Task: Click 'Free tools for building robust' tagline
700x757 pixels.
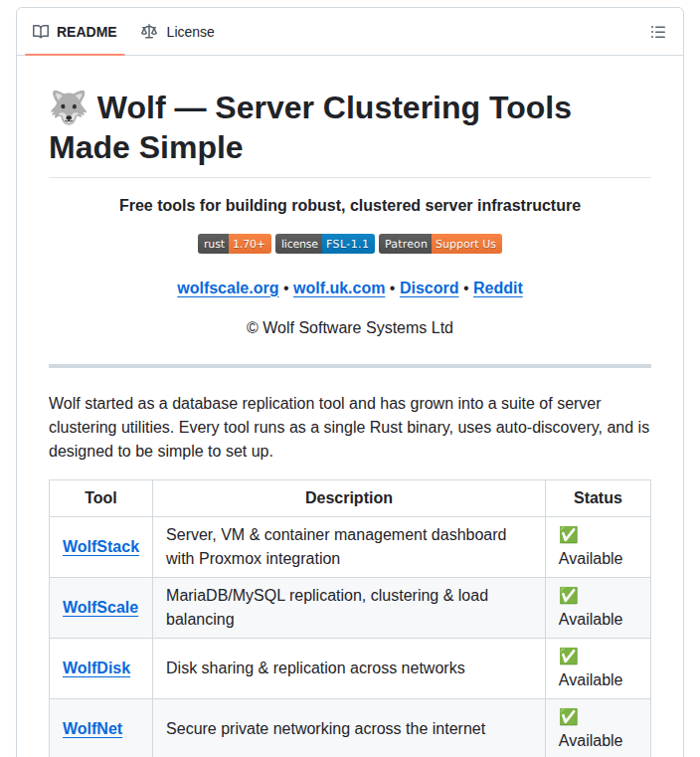Action: [x=350, y=205]
